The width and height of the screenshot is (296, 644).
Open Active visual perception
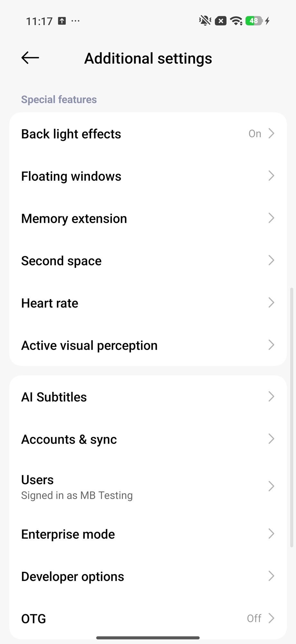148,345
